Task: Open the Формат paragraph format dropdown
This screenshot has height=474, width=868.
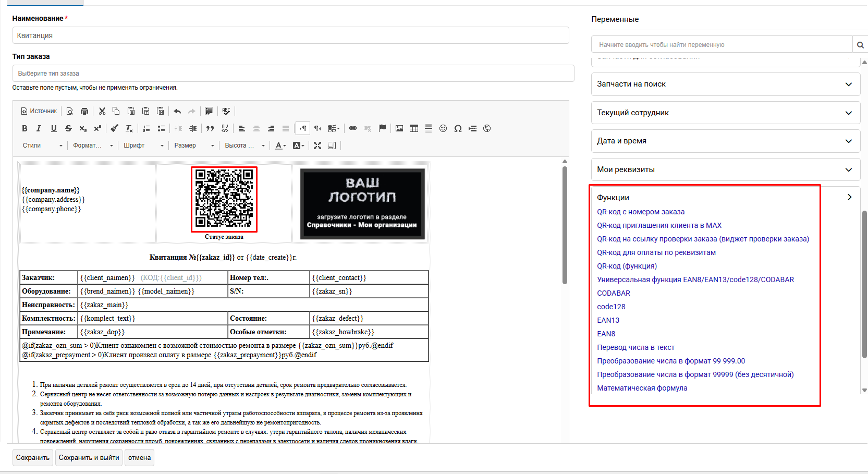Action: 93,145
